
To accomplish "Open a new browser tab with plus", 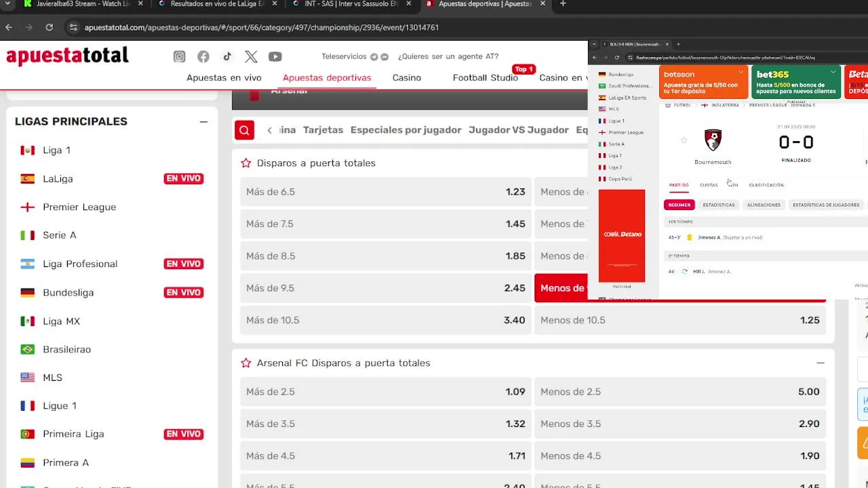I will coord(563,4).
